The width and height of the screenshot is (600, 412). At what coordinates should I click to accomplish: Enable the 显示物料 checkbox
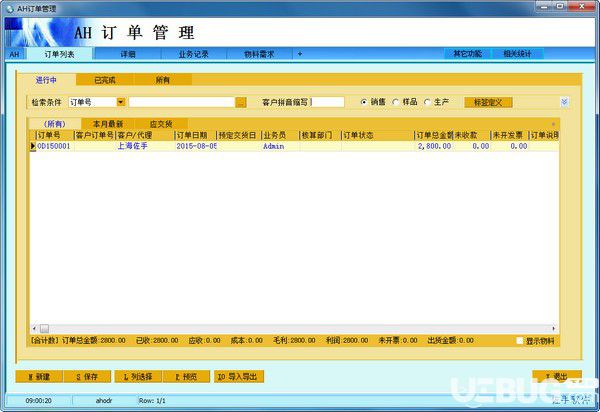point(520,340)
